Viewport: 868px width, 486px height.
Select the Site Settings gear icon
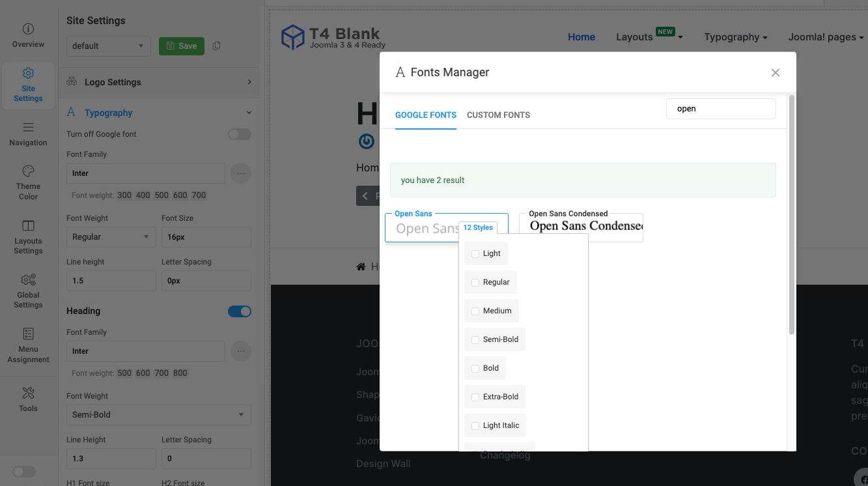coord(28,73)
